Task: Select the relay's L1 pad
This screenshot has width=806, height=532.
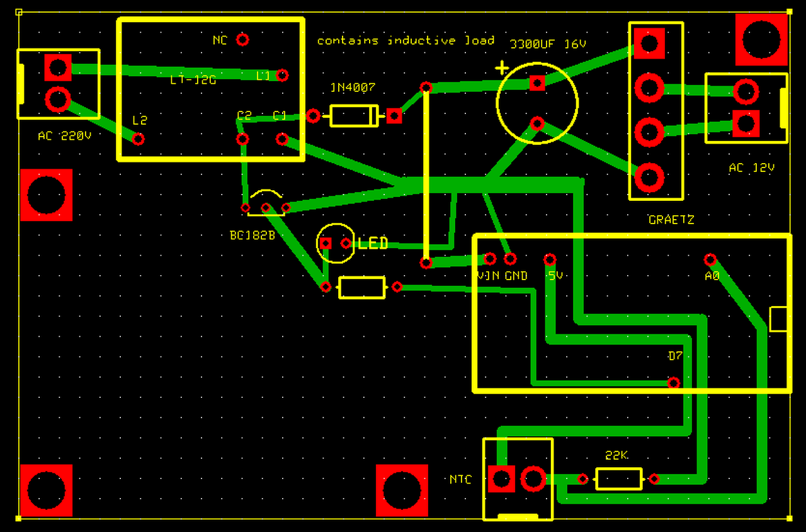Action: 282,76
